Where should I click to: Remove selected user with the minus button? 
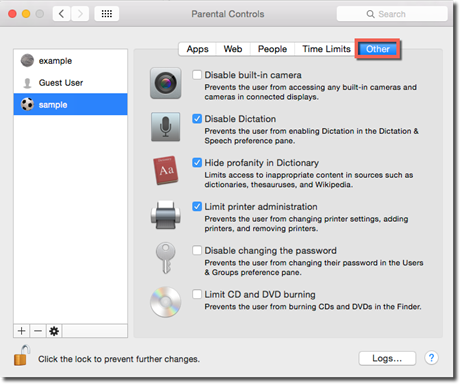[38, 331]
